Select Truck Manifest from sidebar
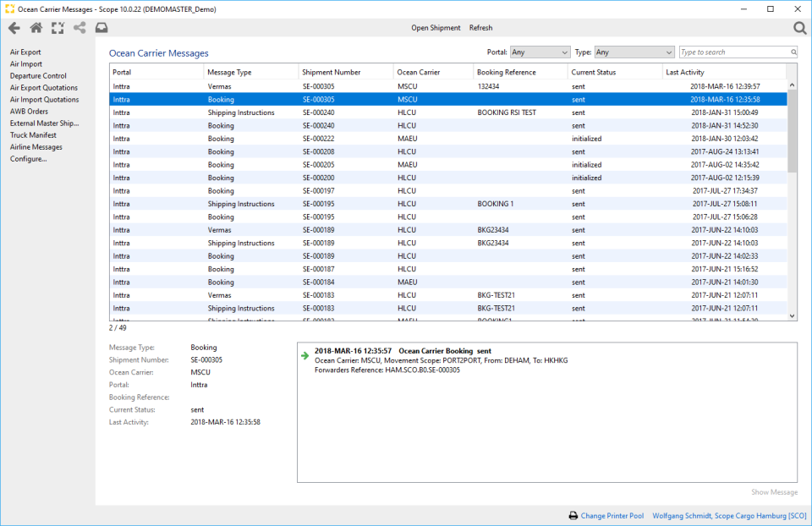The height and width of the screenshot is (526, 812). [33, 135]
